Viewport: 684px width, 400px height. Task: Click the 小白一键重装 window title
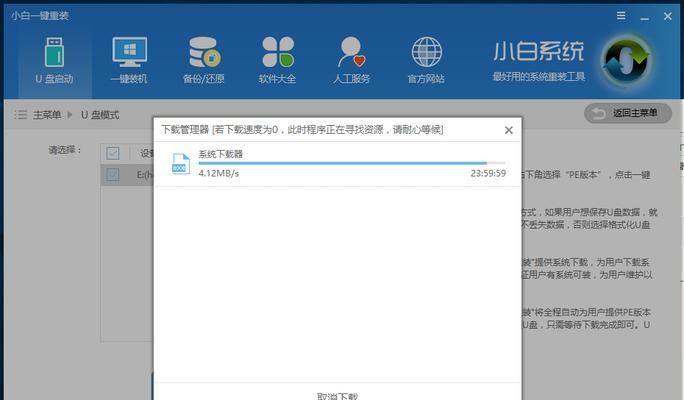pos(40,16)
